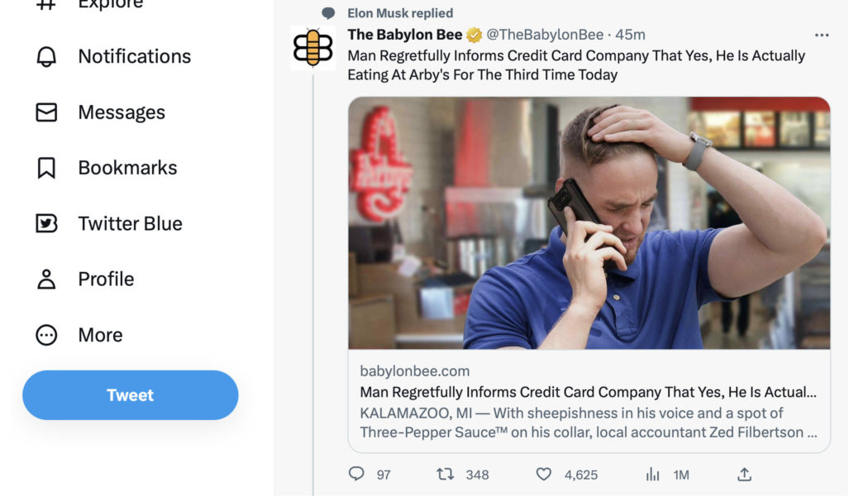
Task: Open Messages using the envelope icon
Action: [45, 112]
